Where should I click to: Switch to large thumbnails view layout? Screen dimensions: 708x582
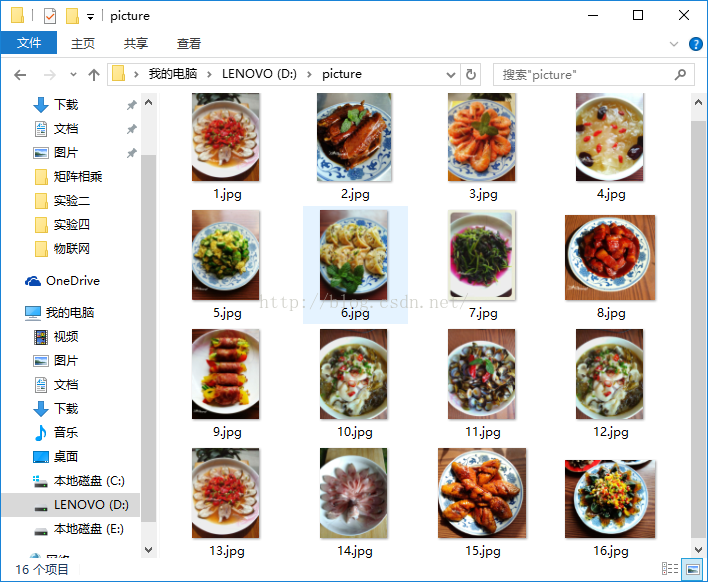tap(693, 569)
